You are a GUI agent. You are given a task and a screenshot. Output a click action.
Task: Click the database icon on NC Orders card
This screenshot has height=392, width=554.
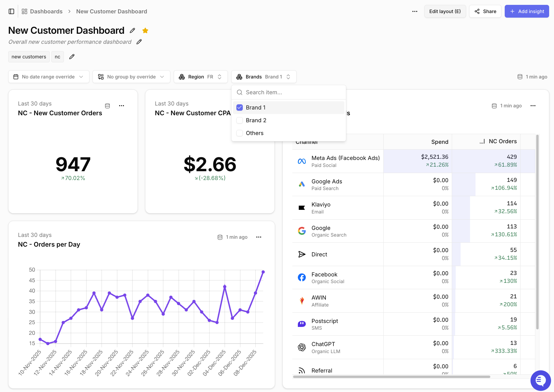pyautogui.click(x=107, y=106)
